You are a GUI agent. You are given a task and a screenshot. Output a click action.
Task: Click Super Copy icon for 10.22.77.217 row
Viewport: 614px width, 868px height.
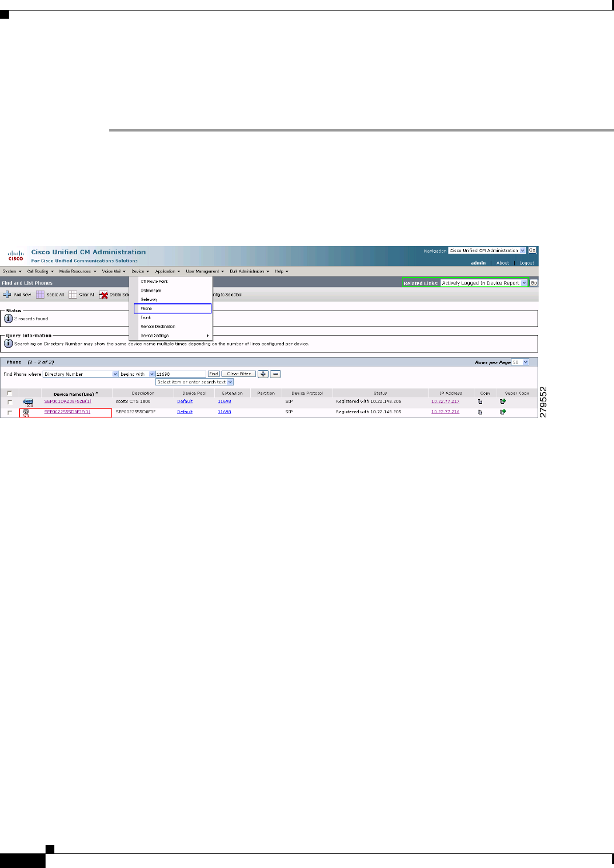tap(503, 402)
